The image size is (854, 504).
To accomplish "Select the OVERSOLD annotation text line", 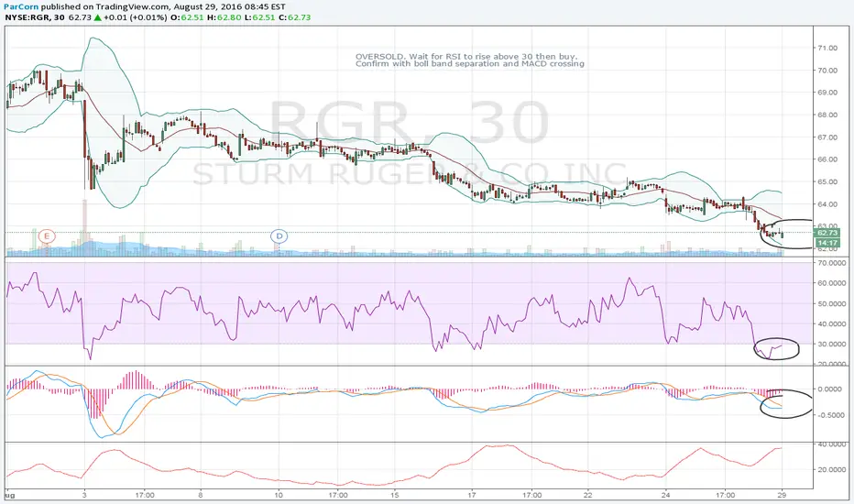I will 466,56.
